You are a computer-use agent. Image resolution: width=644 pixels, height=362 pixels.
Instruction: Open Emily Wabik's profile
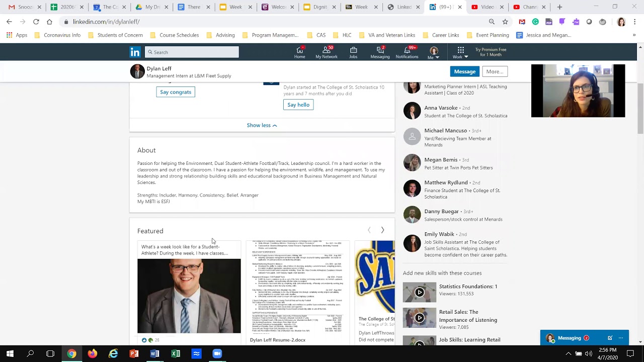[x=439, y=234]
